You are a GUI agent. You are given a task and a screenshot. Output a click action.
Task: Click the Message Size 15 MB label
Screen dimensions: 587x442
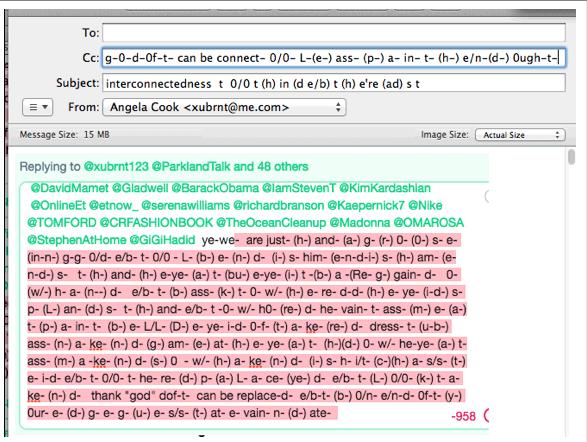[64, 134]
